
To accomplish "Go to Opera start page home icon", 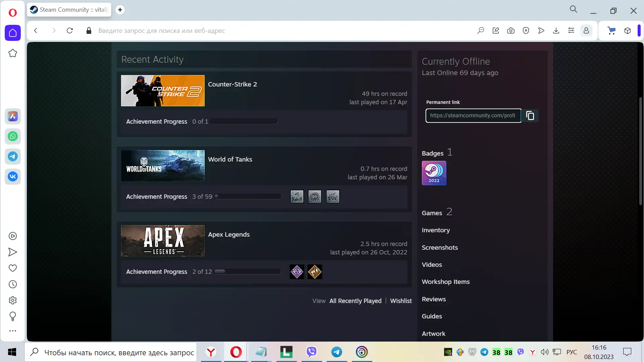I will click(13, 33).
